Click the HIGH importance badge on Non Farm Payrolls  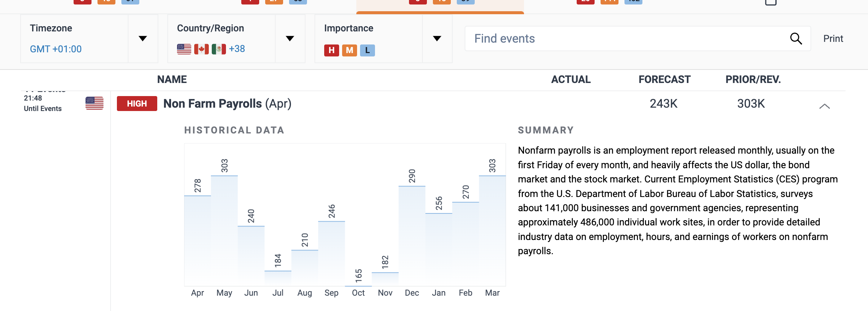pos(137,104)
